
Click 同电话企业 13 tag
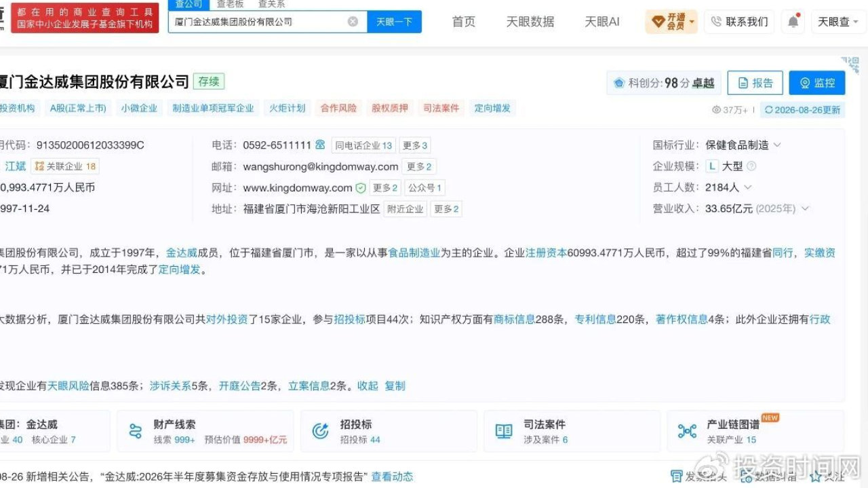pos(363,145)
